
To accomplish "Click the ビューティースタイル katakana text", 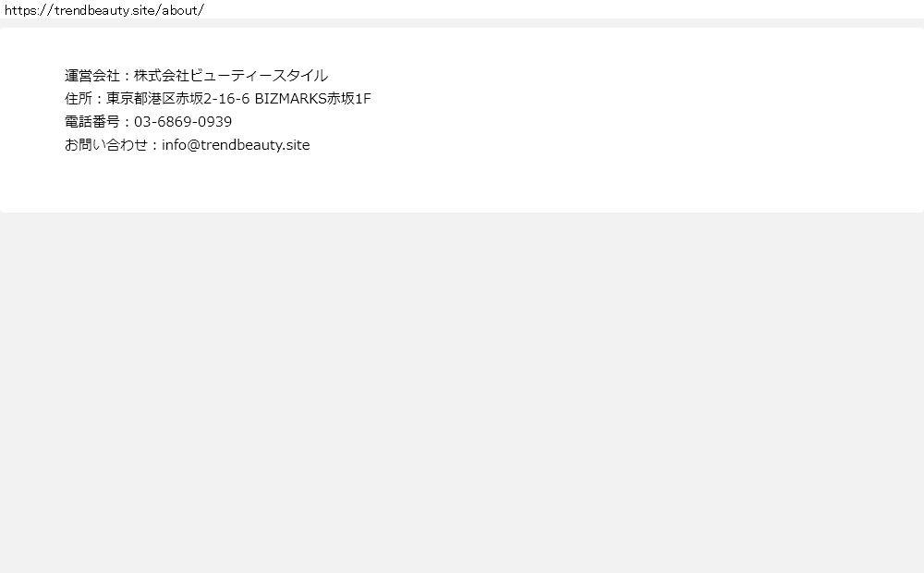I will [x=259, y=76].
